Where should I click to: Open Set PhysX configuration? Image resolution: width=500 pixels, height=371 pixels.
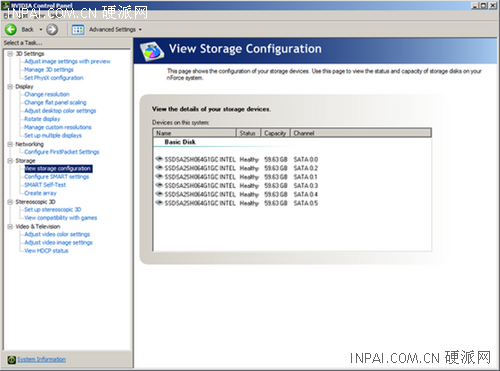click(x=54, y=78)
